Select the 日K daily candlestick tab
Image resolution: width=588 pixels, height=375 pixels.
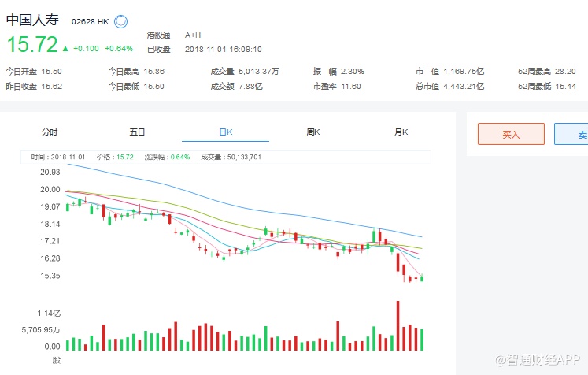click(x=225, y=132)
